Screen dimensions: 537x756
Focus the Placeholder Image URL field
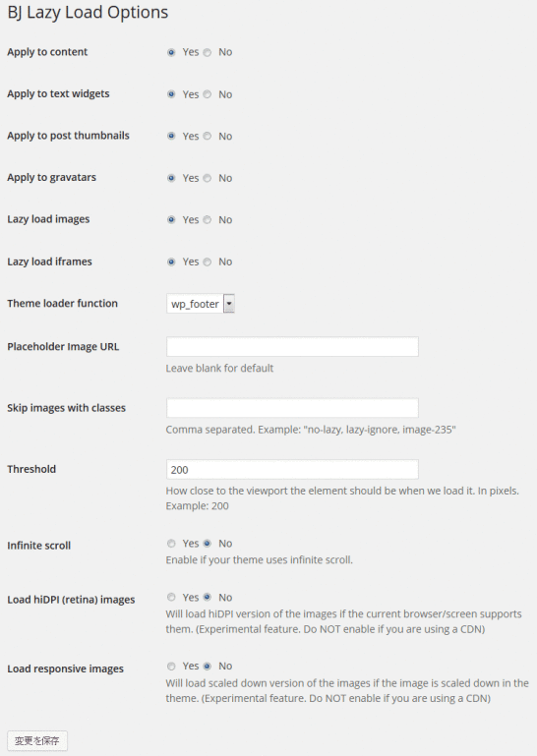pos(292,347)
